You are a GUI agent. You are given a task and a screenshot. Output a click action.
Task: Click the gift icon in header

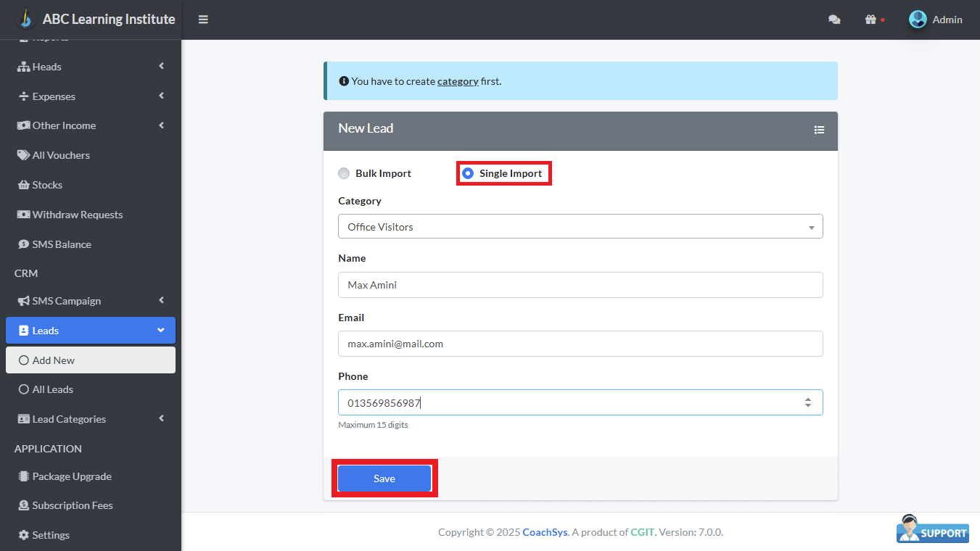coord(870,20)
